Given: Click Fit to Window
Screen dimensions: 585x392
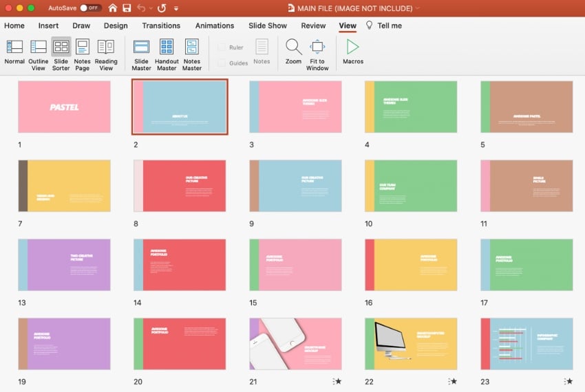Looking at the screenshot, I should pos(317,54).
